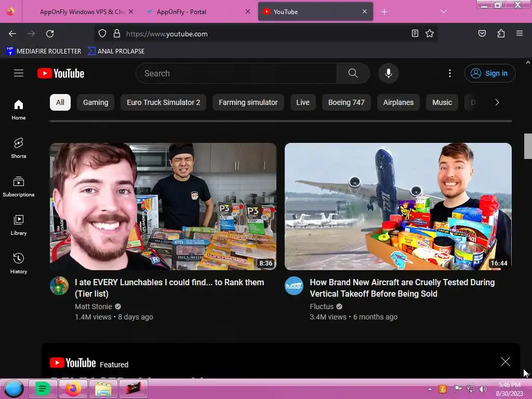Open MEDIAFIRE ROULETTER bookmark
Screen dimensions: 532x399
[44, 51]
